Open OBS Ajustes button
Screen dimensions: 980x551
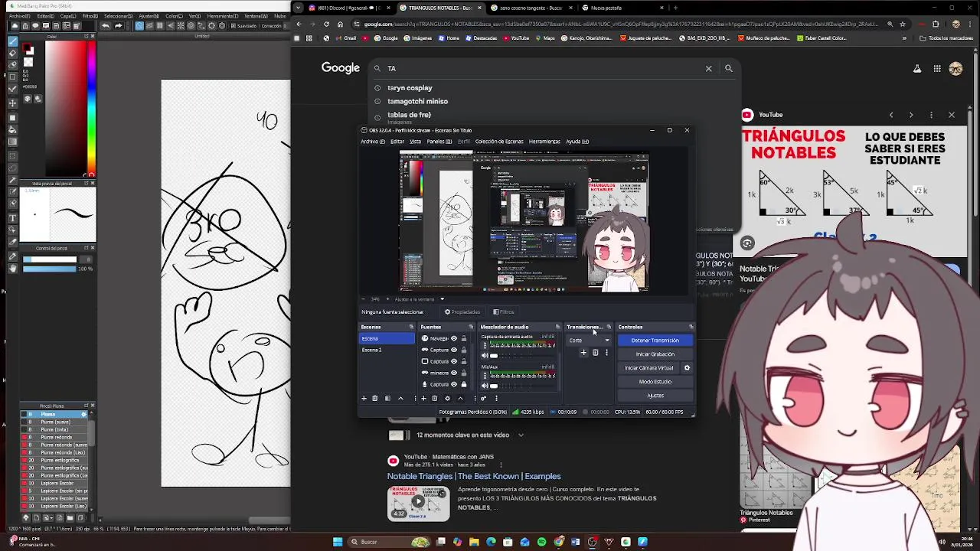tap(655, 396)
